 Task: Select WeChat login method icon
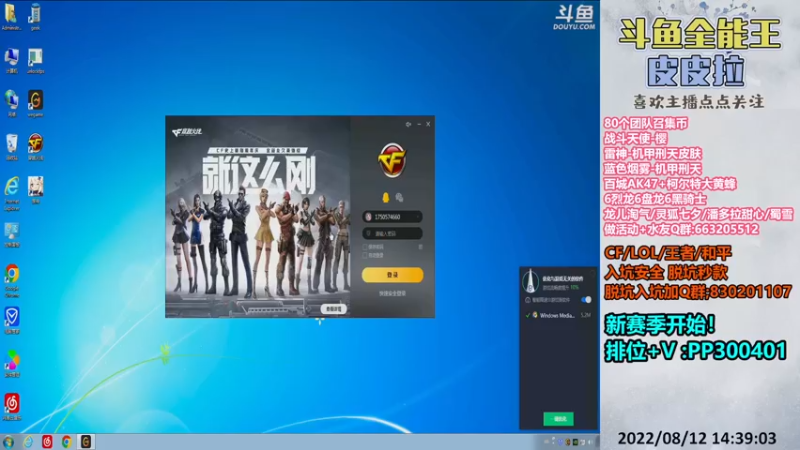pyautogui.click(x=399, y=197)
